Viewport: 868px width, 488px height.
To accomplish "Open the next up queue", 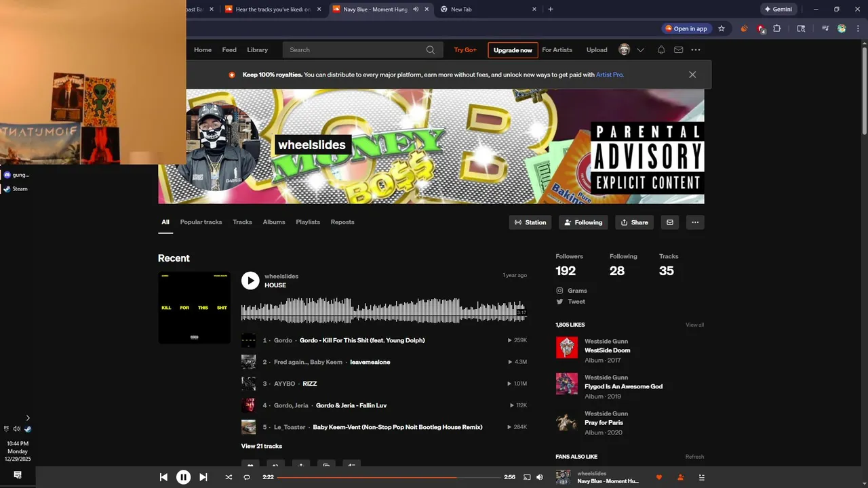I will point(702,477).
